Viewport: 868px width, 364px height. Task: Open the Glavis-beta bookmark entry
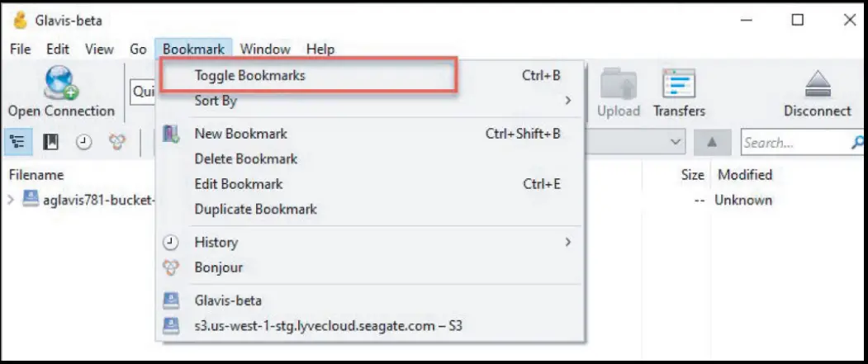click(x=228, y=300)
